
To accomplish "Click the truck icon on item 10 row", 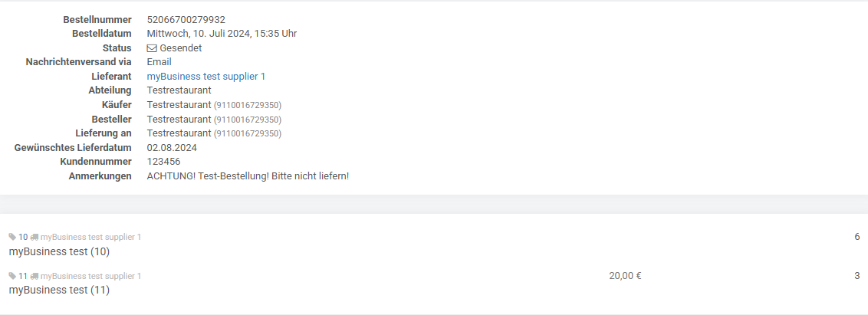I will 35,237.
